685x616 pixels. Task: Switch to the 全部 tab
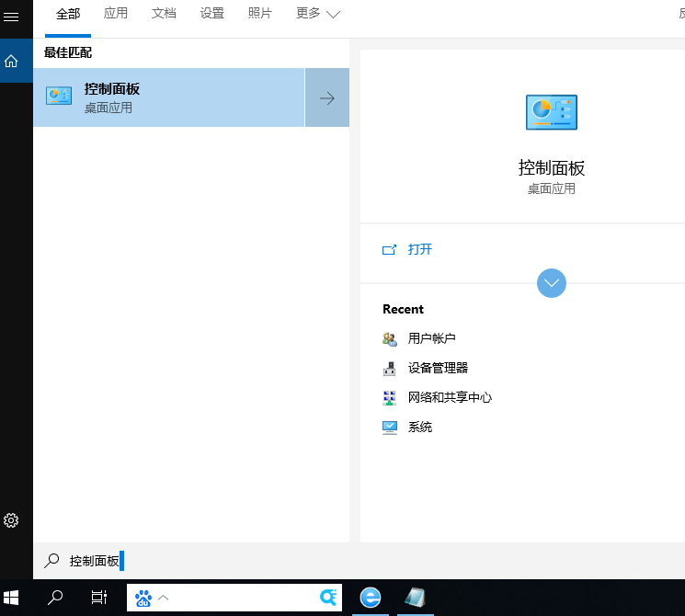[x=68, y=14]
